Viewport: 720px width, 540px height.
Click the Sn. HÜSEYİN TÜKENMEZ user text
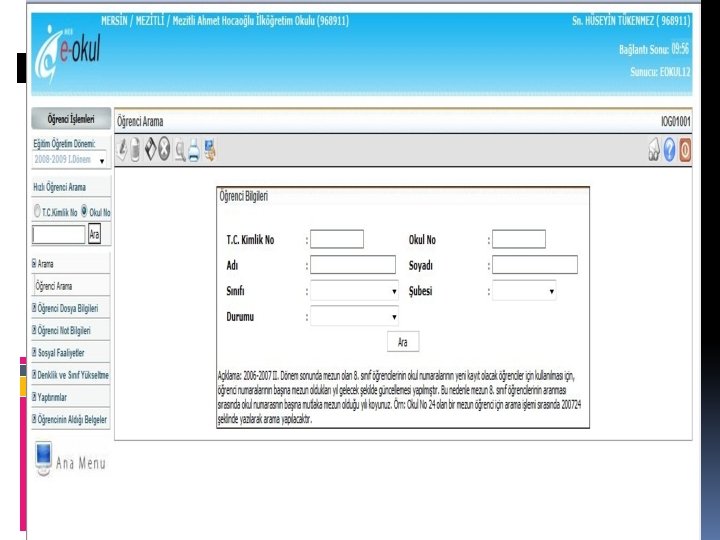tap(631, 21)
